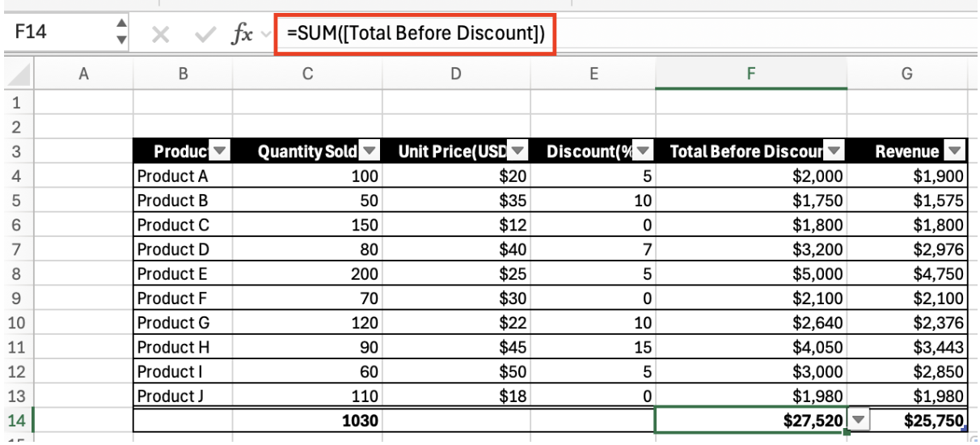
Task: Select column F header
Action: point(751,74)
